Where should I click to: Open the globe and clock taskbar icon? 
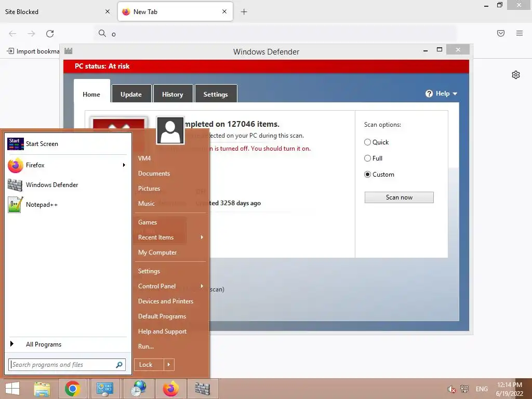138,389
